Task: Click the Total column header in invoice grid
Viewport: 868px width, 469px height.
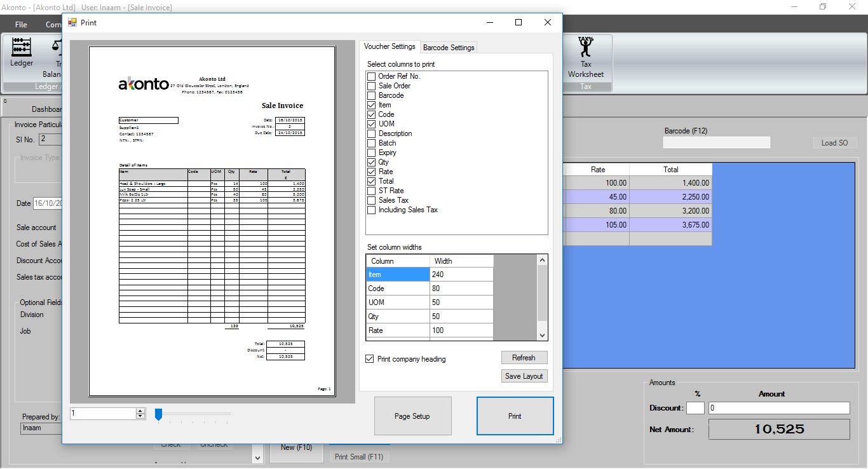Action: pyautogui.click(x=670, y=170)
